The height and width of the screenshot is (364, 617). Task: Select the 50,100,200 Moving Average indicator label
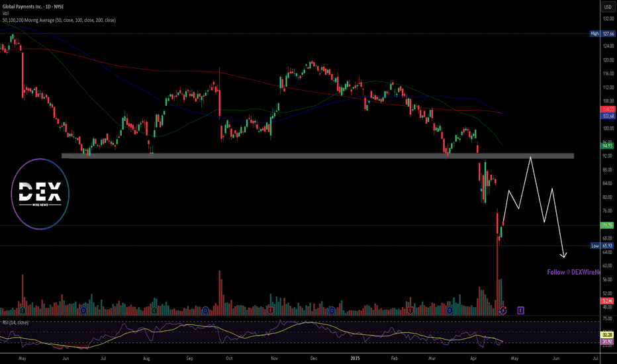[59, 20]
